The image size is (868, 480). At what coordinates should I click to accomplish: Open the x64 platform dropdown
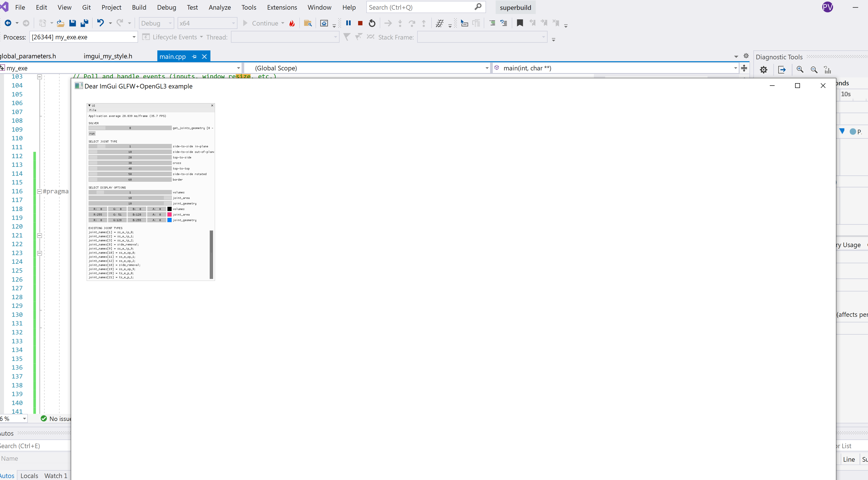click(233, 23)
